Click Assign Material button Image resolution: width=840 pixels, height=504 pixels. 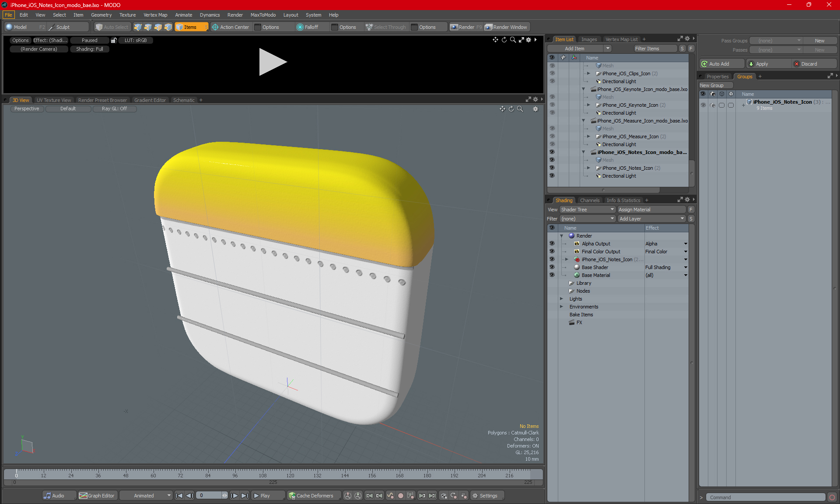coord(652,210)
